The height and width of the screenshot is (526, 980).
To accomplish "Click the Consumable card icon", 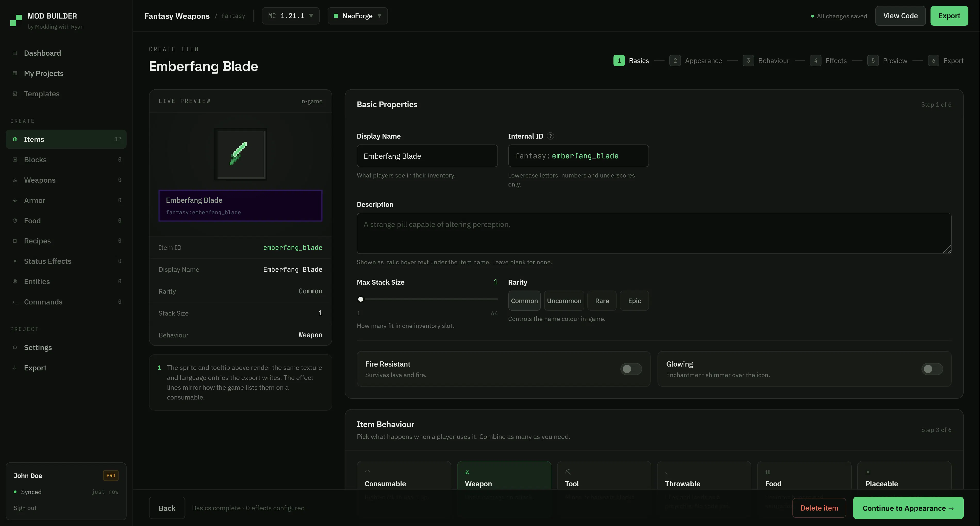I will click(368, 472).
